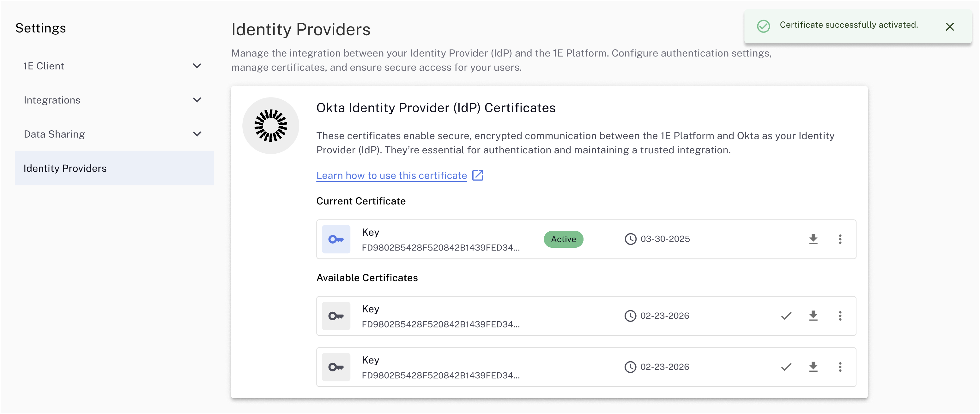Activate the last available certificate checkmark
The width and height of the screenshot is (980, 414).
pyautogui.click(x=786, y=367)
